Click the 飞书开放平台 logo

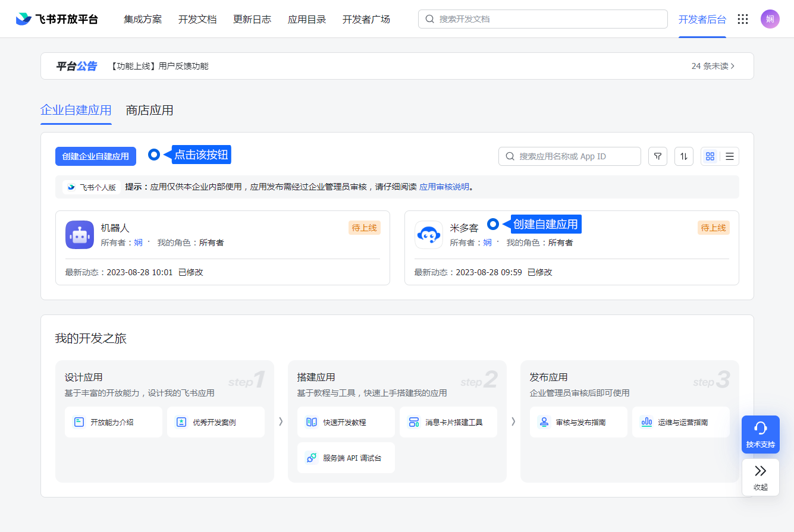point(57,19)
